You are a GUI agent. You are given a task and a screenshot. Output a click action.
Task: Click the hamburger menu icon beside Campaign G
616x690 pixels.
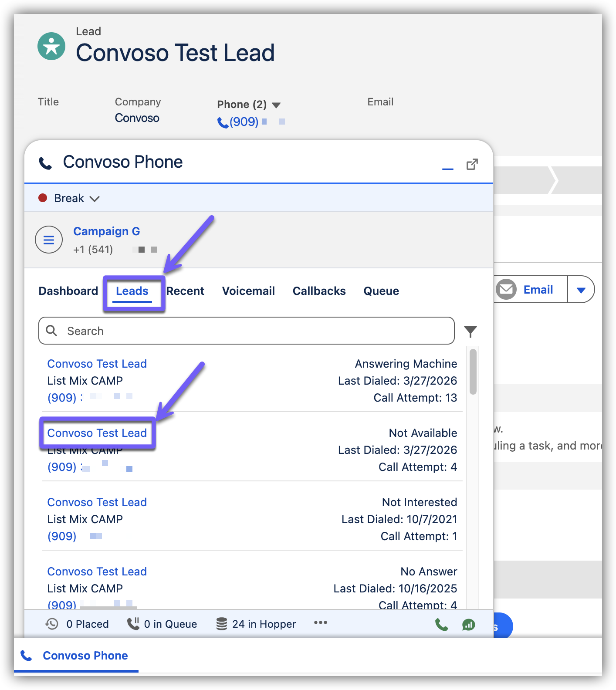49,240
